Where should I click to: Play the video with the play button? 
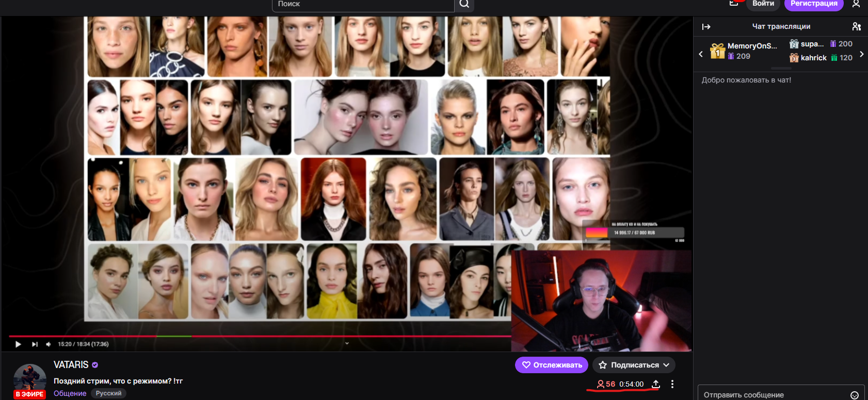pyautogui.click(x=18, y=344)
